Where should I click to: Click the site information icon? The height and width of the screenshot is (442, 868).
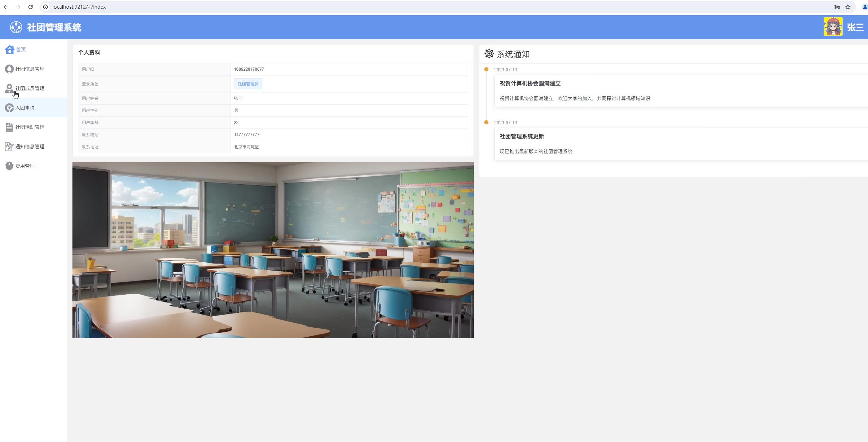coord(45,7)
